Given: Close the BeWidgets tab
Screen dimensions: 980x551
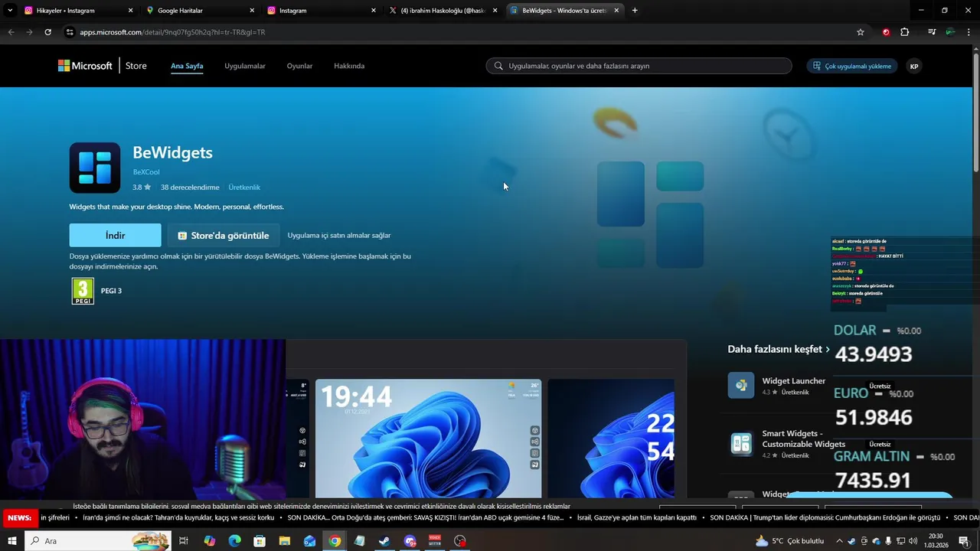Looking at the screenshot, I should tap(616, 11).
